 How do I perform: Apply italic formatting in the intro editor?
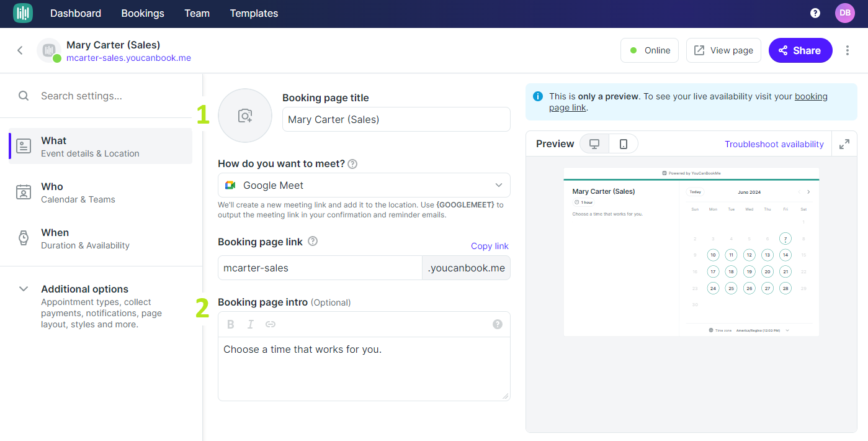coord(251,324)
